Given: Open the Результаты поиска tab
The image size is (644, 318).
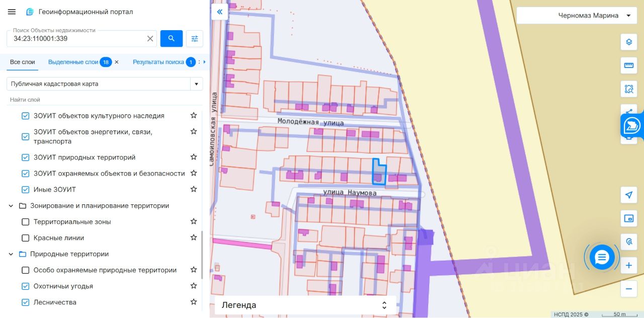Looking at the screenshot, I should (158, 62).
